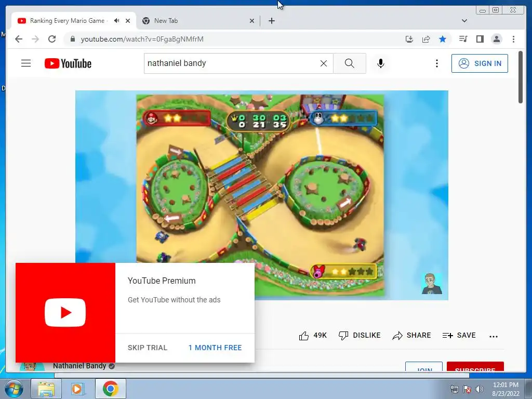The height and width of the screenshot is (399, 532).
Task: Open the YouTube hamburger guide menu
Action: [x=26, y=63]
